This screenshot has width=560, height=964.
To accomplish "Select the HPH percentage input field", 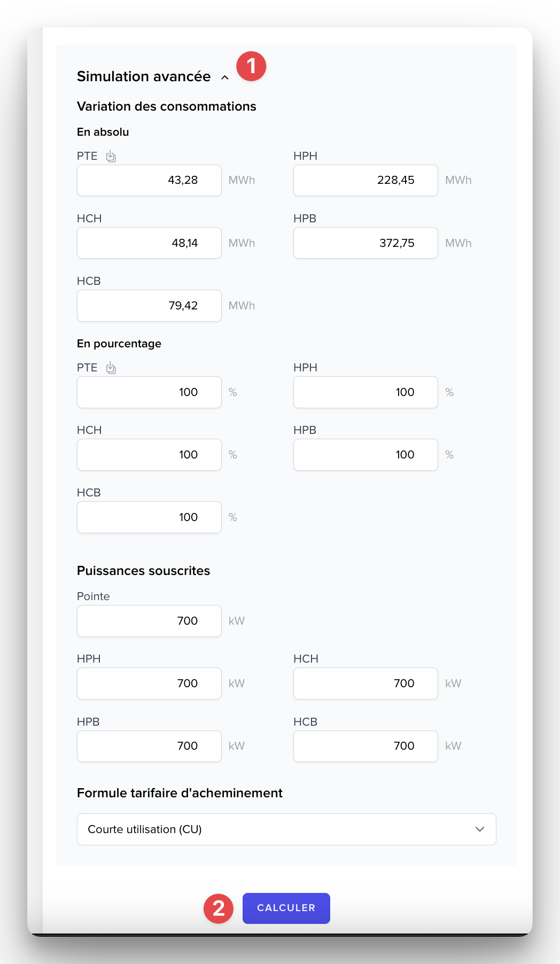I will pos(365,392).
